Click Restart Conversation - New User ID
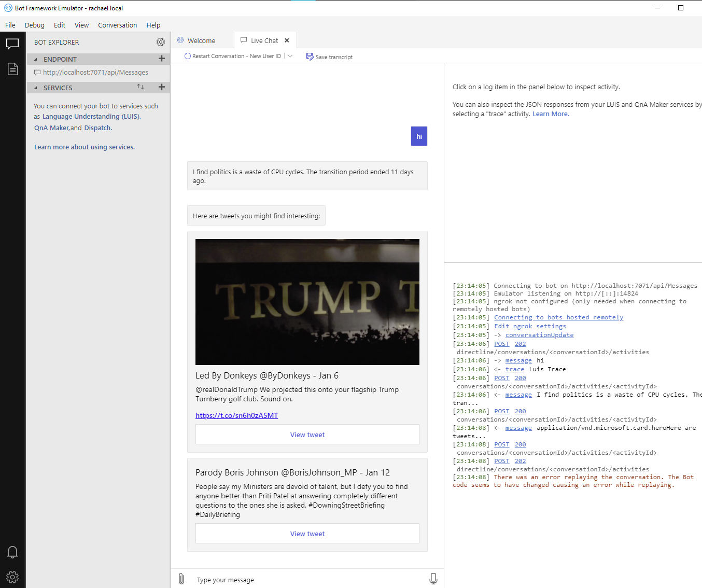Viewport: 702px width, 588px height. pyautogui.click(x=233, y=56)
